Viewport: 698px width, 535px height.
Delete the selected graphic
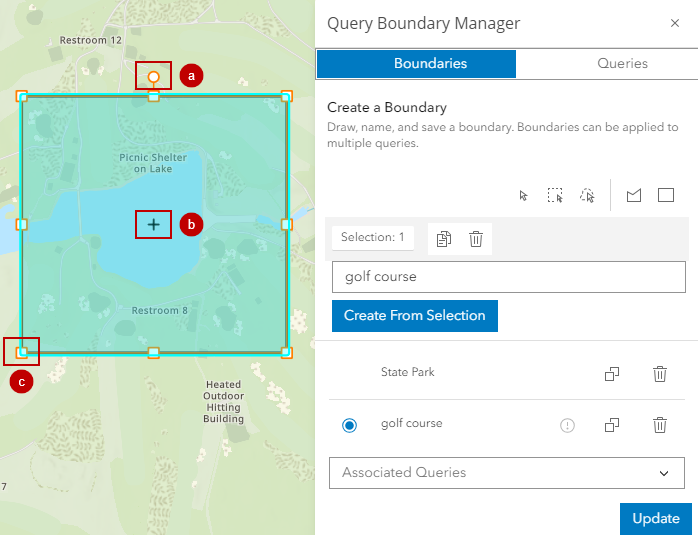point(476,239)
